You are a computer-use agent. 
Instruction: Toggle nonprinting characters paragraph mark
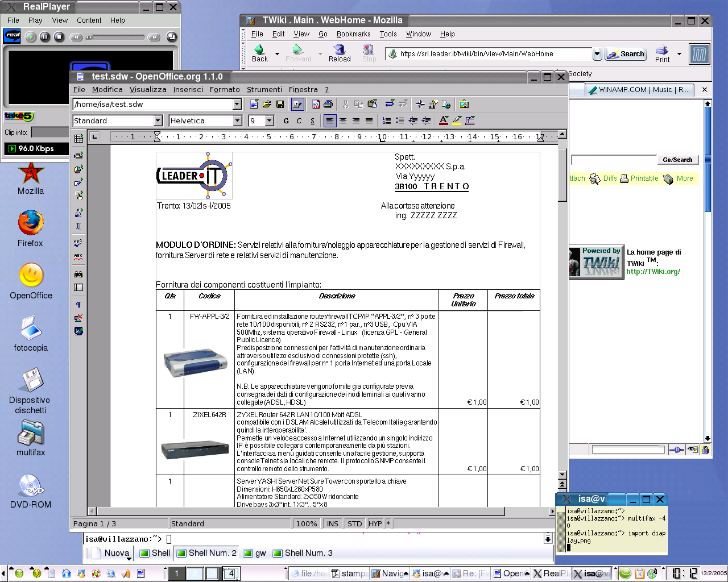click(78, 305)
